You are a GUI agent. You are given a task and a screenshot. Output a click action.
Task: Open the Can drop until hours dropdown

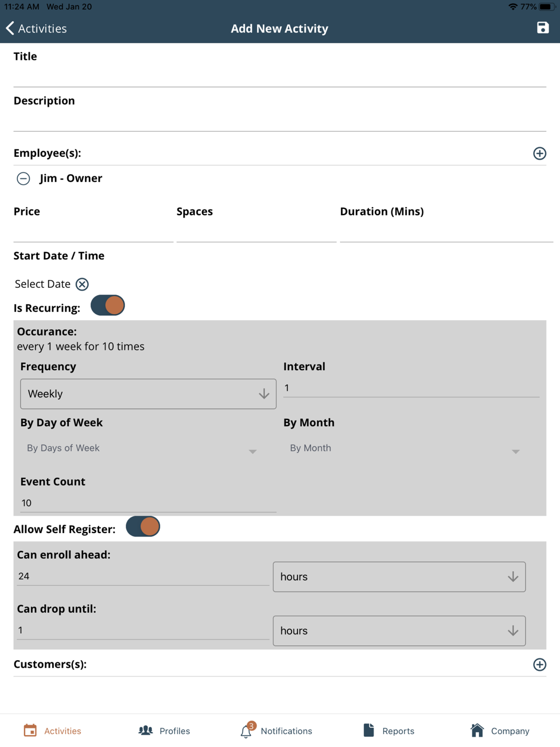399,631
